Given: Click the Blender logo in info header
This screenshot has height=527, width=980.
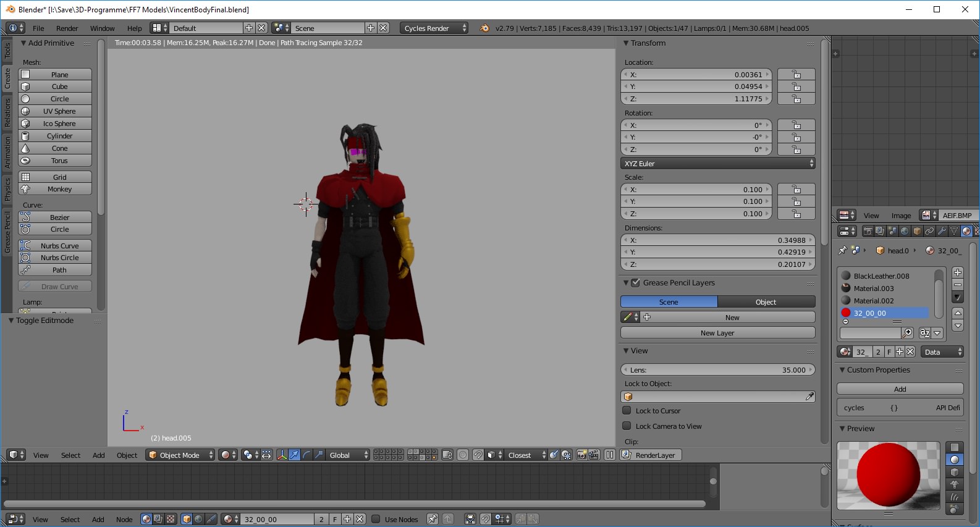Looking at the screenshot, I should pyautogui.click(x=484, y=28).
